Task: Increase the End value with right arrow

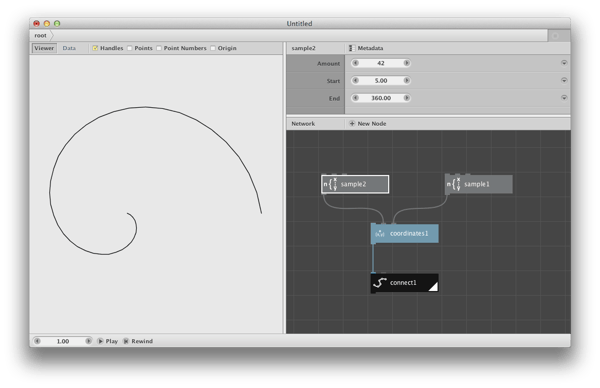Action: (406, 98)
